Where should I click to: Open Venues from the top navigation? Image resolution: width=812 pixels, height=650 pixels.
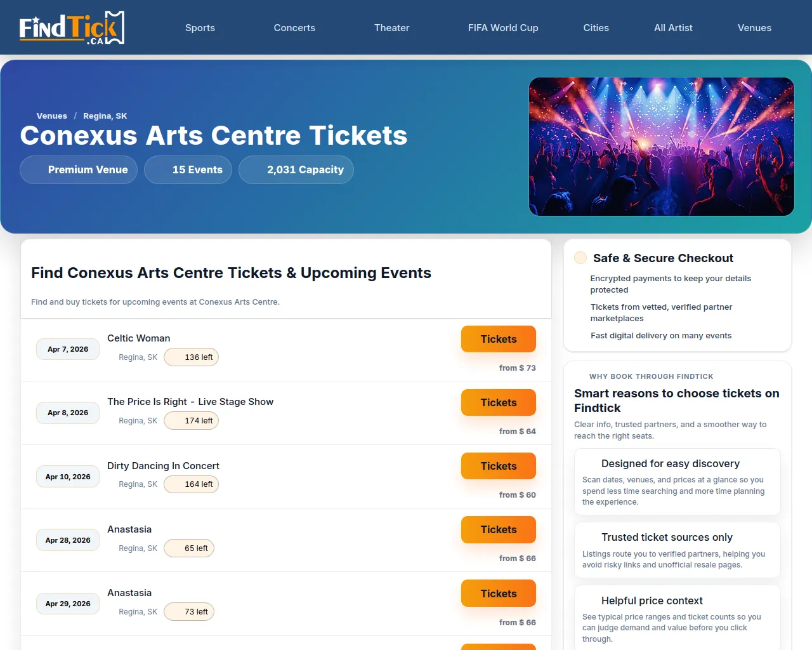tap(754, 28)
